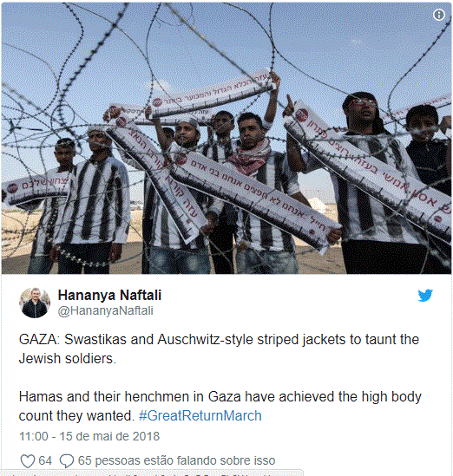Click the Twitter bird logo
Screen dimensions: 453x476
coord(425,295)
